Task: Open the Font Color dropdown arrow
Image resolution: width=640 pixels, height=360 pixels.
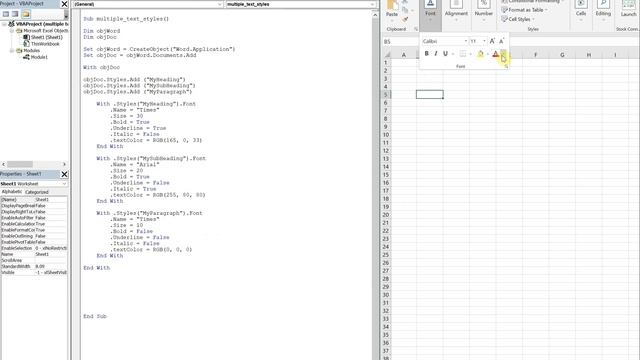Action: (x=503, y=53)
